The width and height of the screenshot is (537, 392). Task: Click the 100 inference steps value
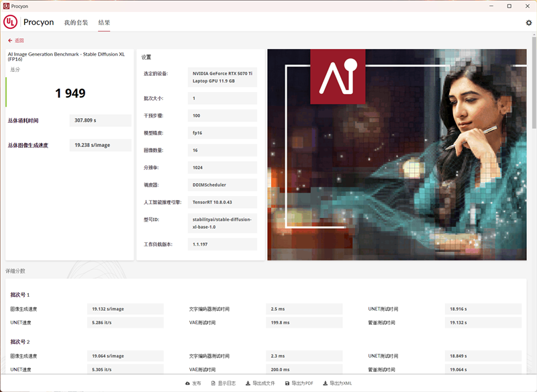pyautogui.click(x=222, y=115)
